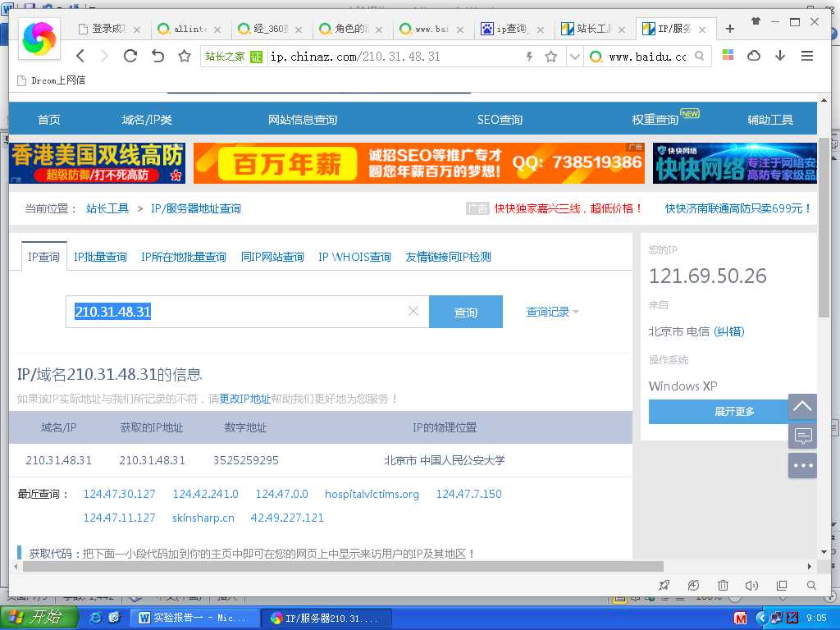
Task: Clear the IP input with X icon
Action: [413, 311]
